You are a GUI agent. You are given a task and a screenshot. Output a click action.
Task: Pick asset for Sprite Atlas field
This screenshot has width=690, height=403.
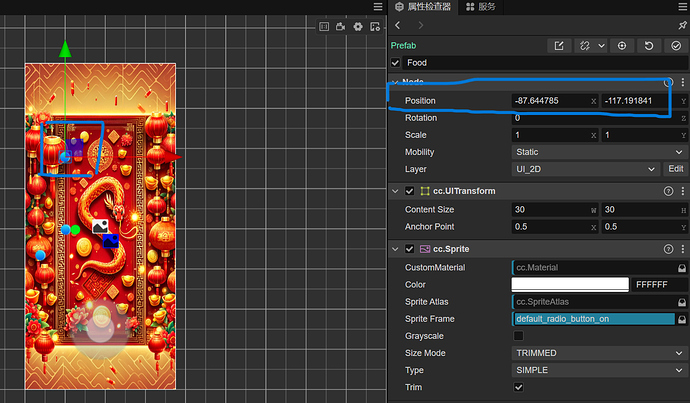tap(682, 302)
